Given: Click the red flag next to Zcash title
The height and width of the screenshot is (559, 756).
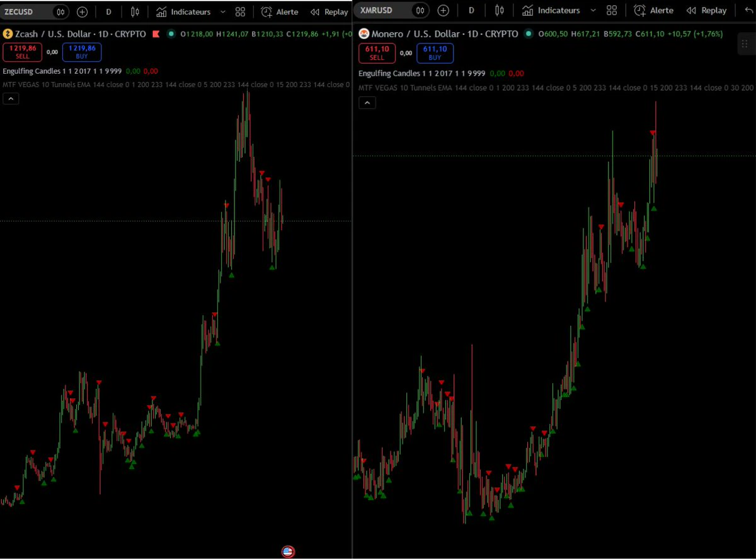Looking at the screenshot, I should [156, 34].
